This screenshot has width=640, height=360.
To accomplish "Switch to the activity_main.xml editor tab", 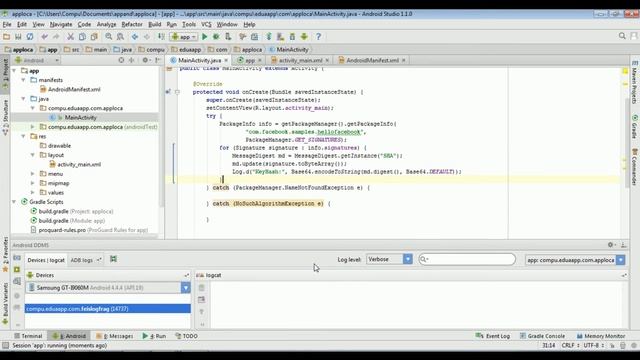I will 300,60.
